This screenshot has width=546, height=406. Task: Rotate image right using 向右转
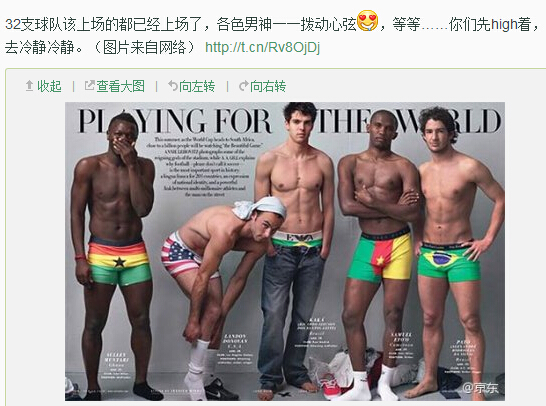pyautogui.click(x=268, y=86)
